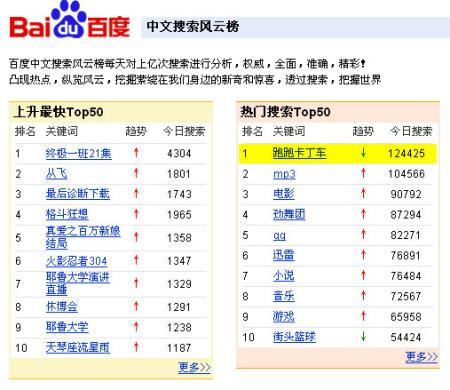Open keyword 迅雷
Screen dimensions: 450x390
point(283,255)
